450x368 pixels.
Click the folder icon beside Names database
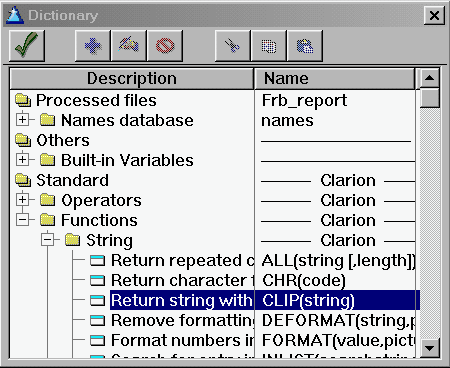tap(48, 120)
